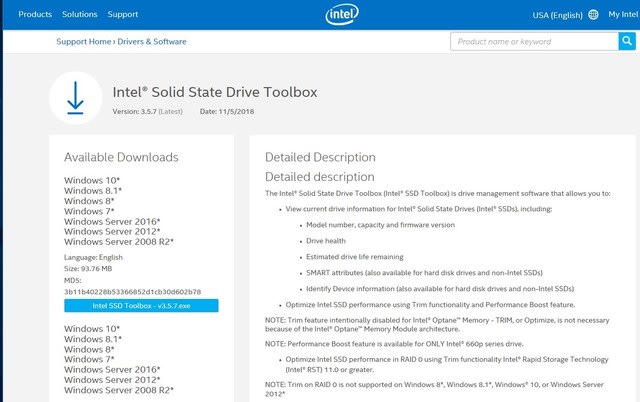Open My Intel account menu
The height and width of the screenshot is (402, 640).
[623, 15]
